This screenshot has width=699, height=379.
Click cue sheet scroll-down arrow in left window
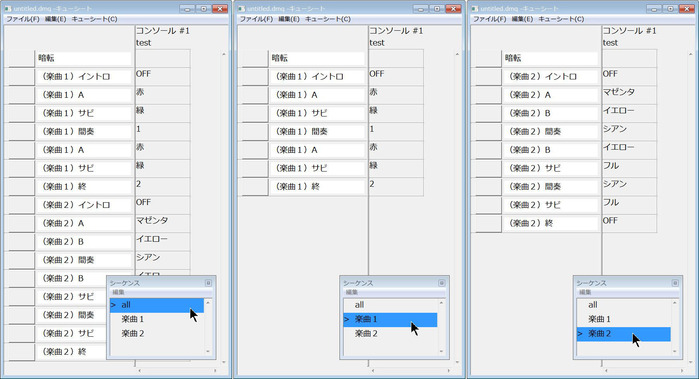pyautogui.click(x=224, y=363)
